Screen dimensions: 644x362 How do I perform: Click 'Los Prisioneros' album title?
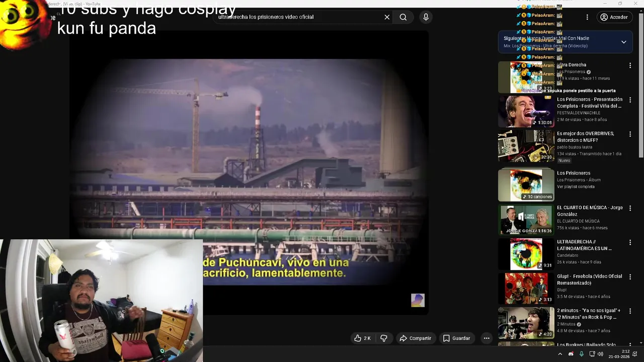pos(574,173)
